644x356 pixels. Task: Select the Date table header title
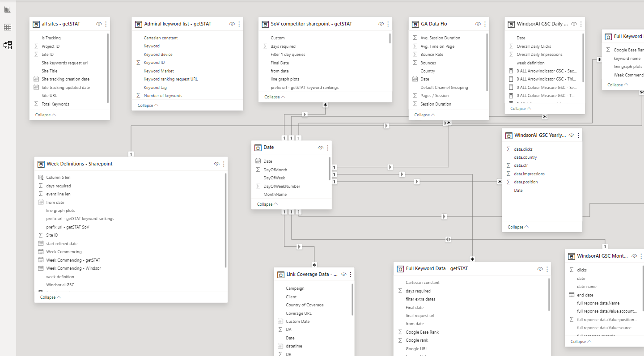269,148
